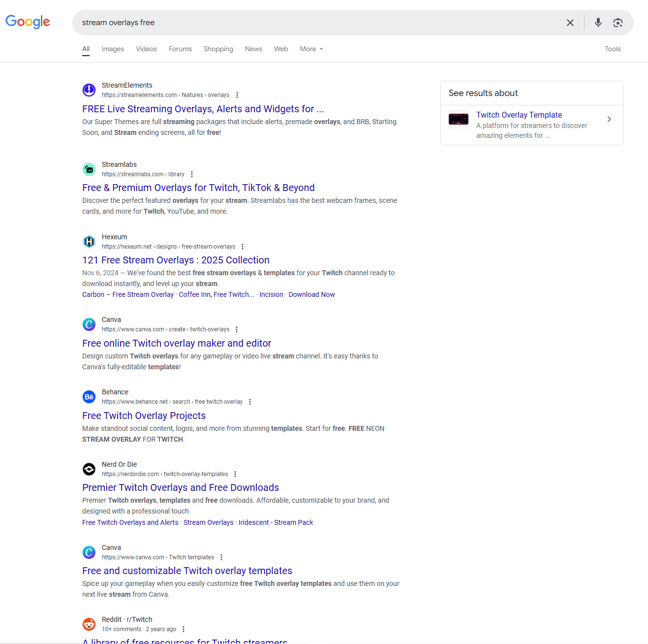Click the nerdordie.com twitch-overlay-templates URL

click(x=165, y=474)
